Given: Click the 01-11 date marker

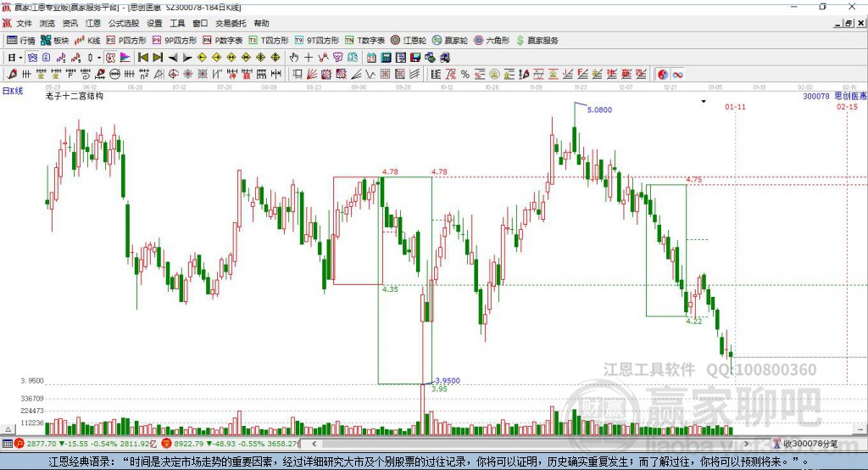Looking at the screenshot, I should (735, 106).
